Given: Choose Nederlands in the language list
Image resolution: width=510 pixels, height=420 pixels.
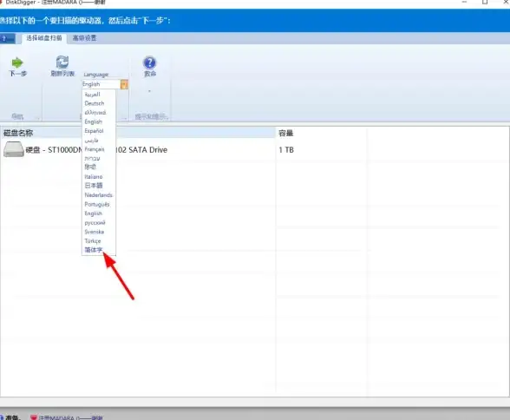Looking at the screenshot, I should point(98,195).
